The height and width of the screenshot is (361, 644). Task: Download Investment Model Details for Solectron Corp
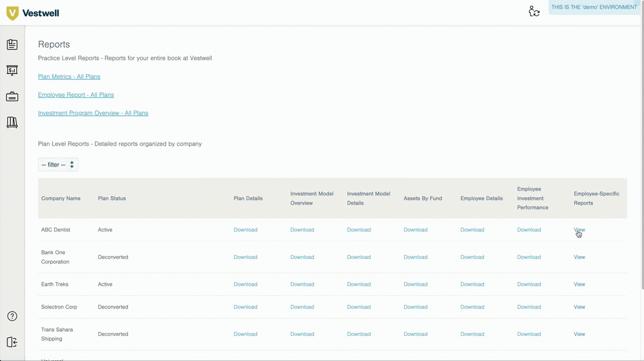(x=359, y=307)
